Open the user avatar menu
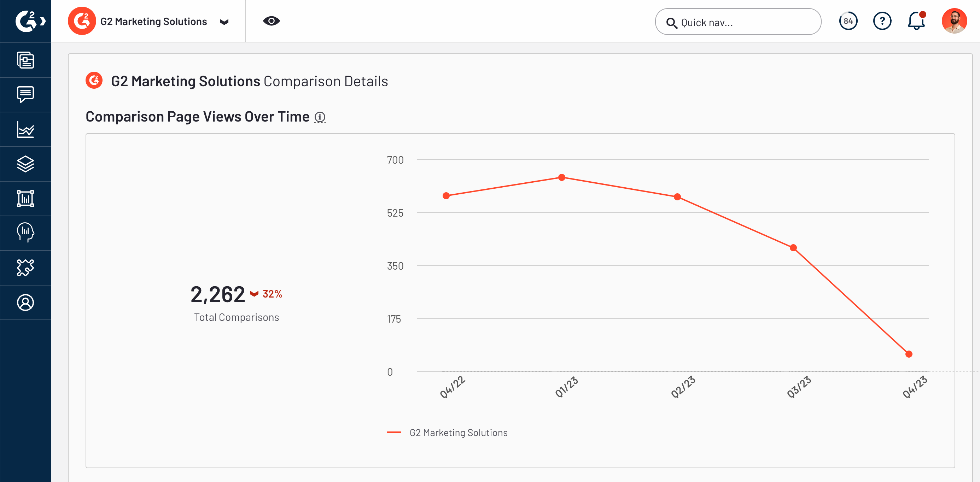Image resolution: width=980 pixels, height=482 pixels. click(954, 21)
